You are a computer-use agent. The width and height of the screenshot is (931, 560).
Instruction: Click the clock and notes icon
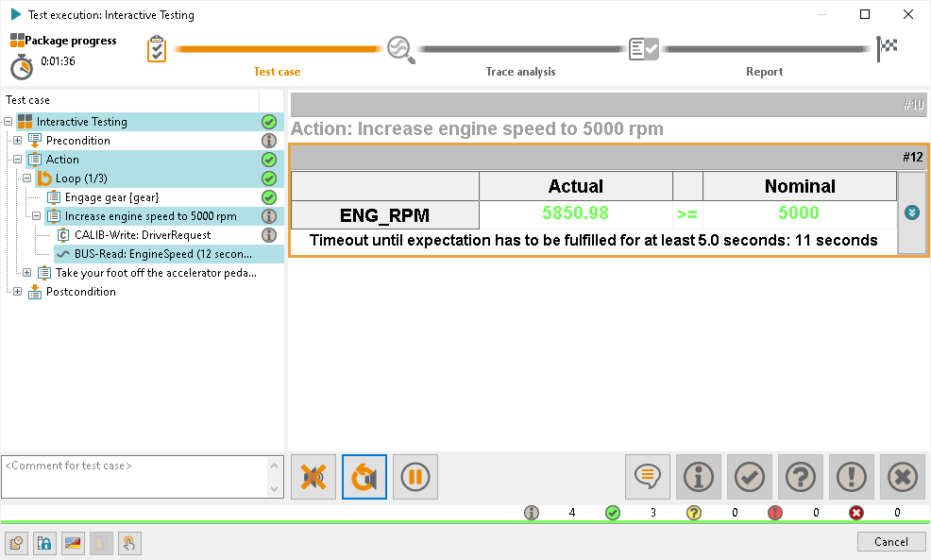(17, 543)
